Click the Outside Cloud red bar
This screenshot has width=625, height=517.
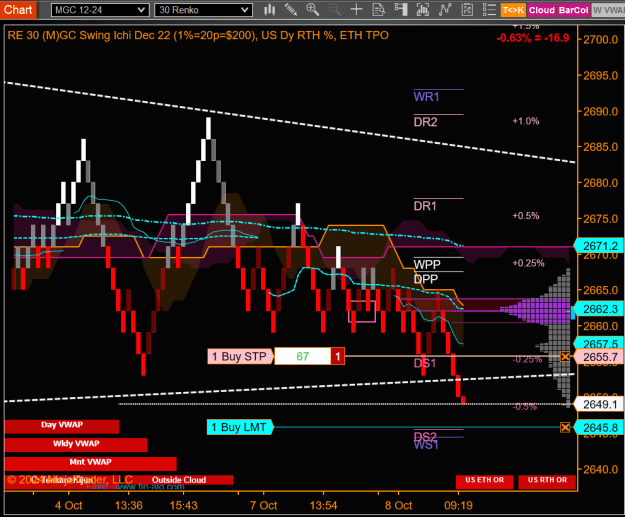(179, 480)
